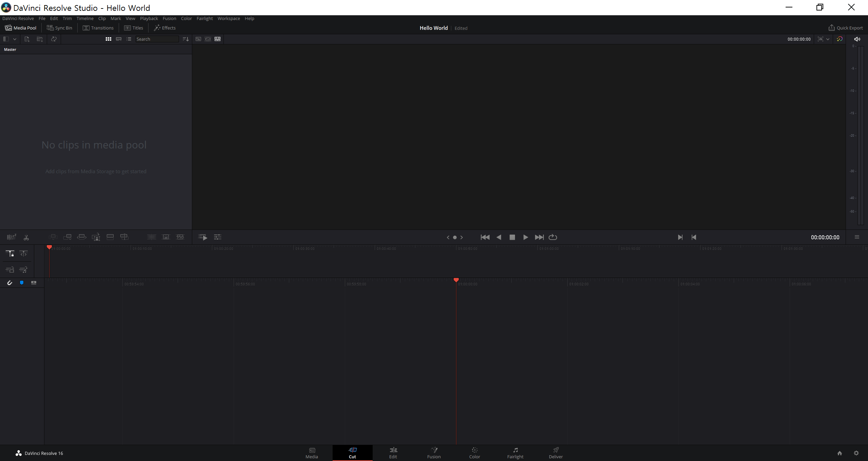Click the Fast Review button
The image size is (868, 461).
(203, 237)
